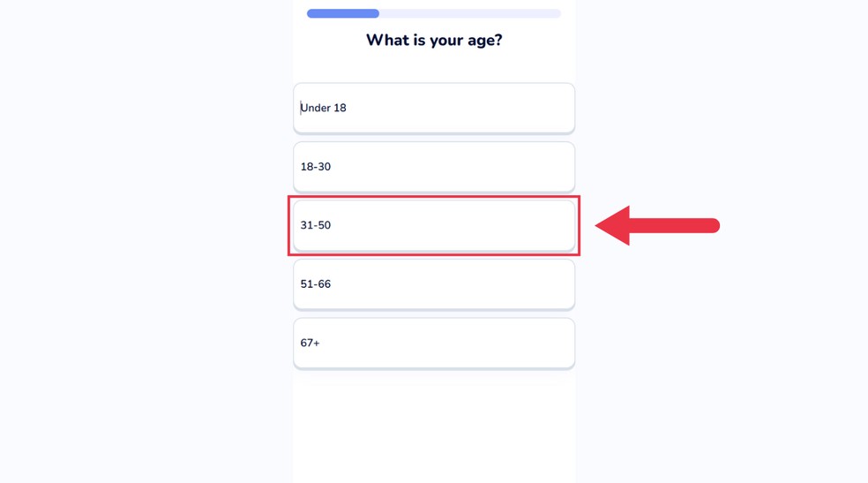Click the filled blue progress bar segment
The width and height of the screenshot is (868, 483).
click(342, 14)
